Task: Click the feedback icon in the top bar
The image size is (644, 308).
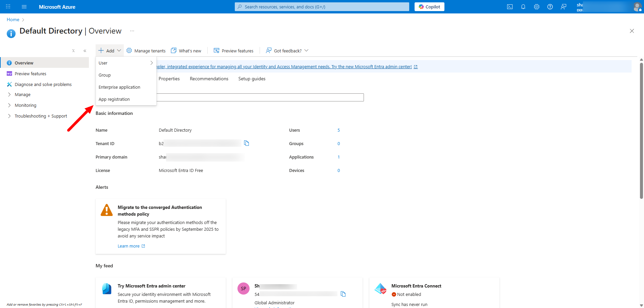Action: (x=563, y=7)
